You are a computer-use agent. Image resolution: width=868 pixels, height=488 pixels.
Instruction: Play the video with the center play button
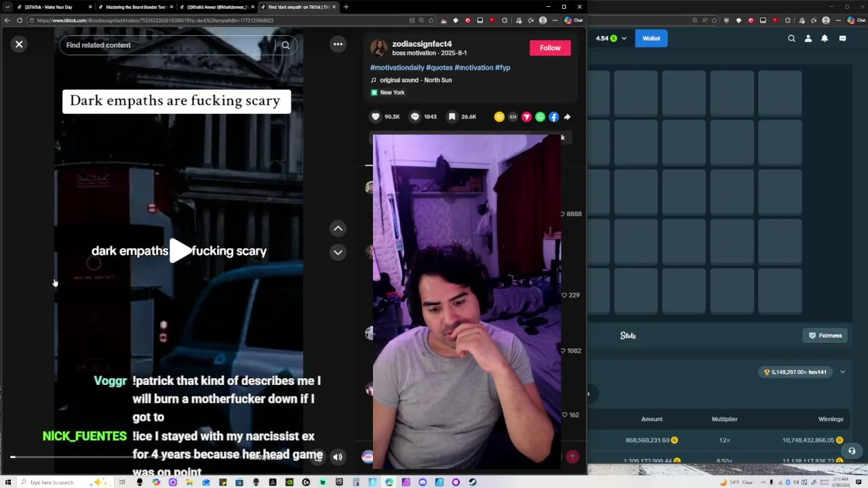pos(180,251)
